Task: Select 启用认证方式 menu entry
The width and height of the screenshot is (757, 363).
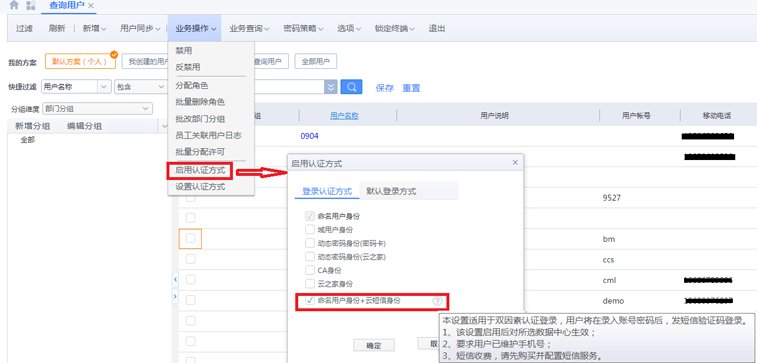Action: (x=200, y=170)
